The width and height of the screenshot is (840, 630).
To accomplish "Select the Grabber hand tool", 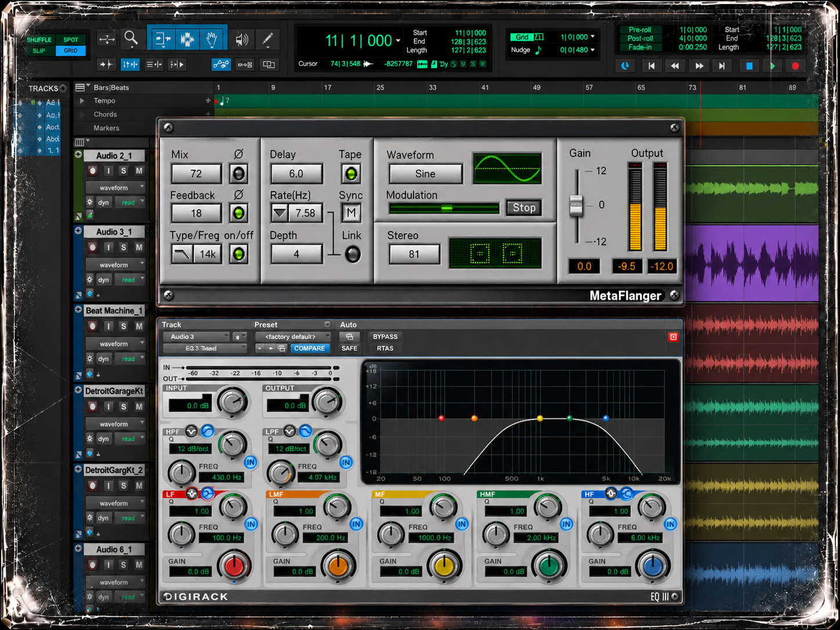I will (x=212, y=39).
